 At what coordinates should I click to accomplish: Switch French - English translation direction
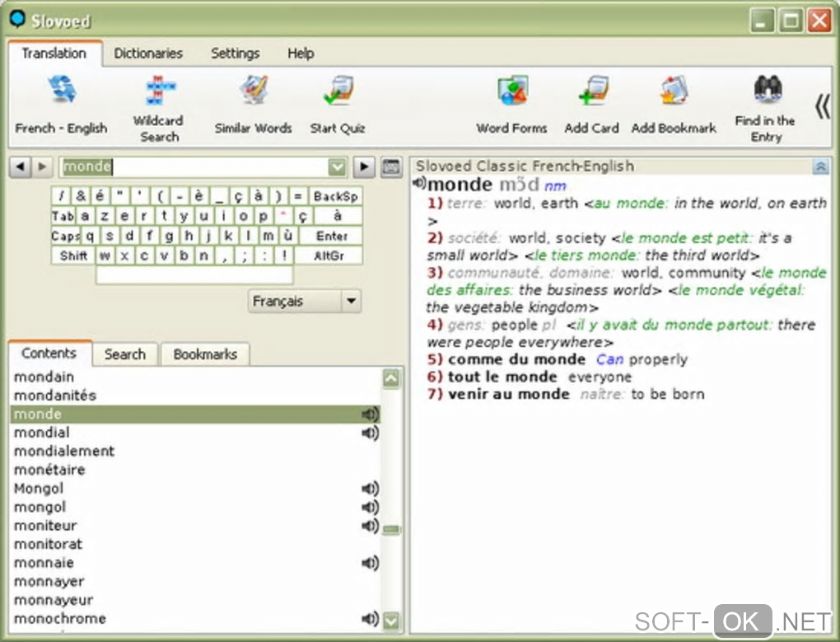[x=61, y=105]
